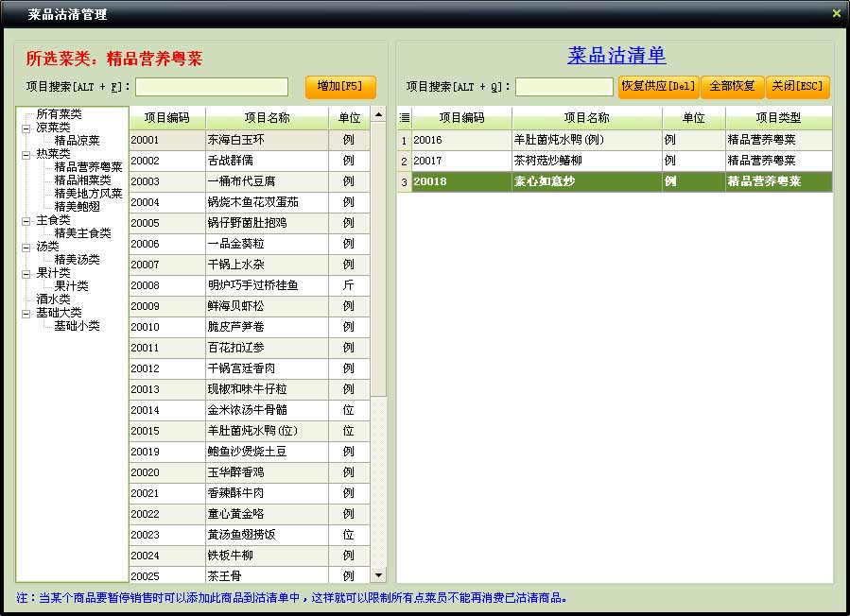
Task: Select 所有菜类 in the category tree
Action: coord(59,114)
